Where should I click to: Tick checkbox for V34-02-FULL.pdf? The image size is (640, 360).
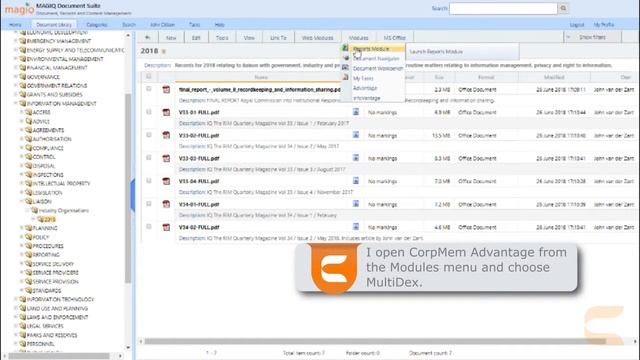click(x=149, y=226)
